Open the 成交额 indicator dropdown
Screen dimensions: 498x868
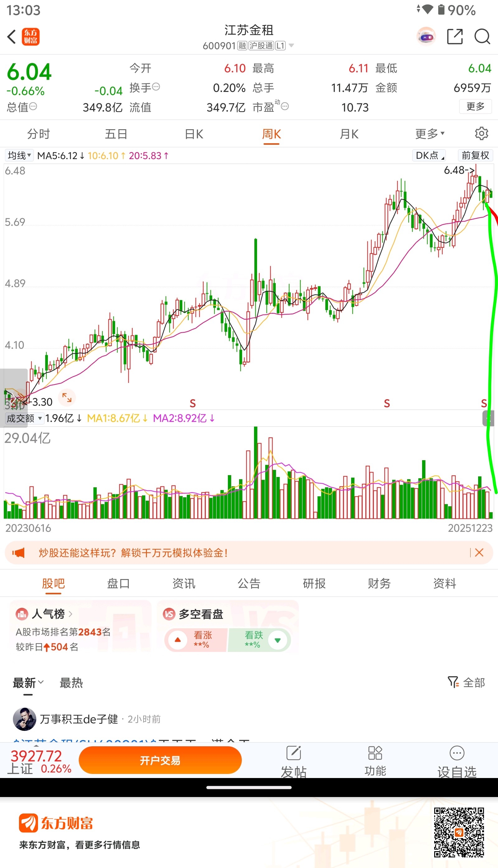(x=24, y=418)
